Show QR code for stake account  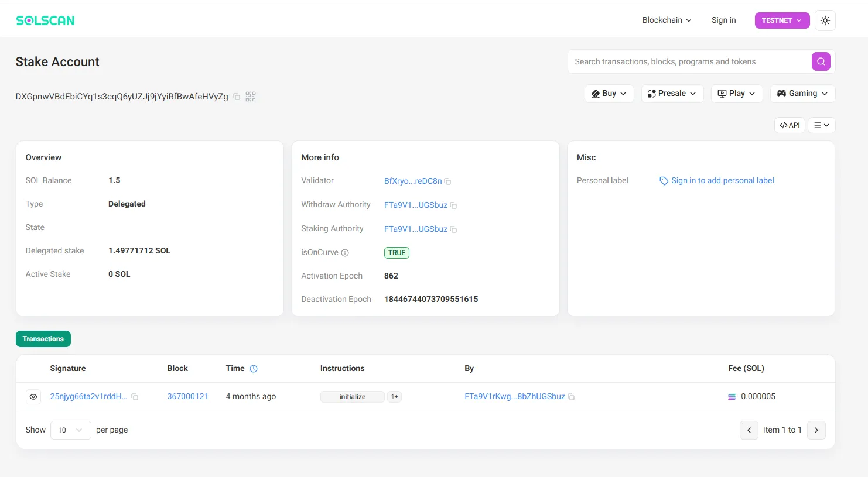pyautogui.click(x=251, y=97)
